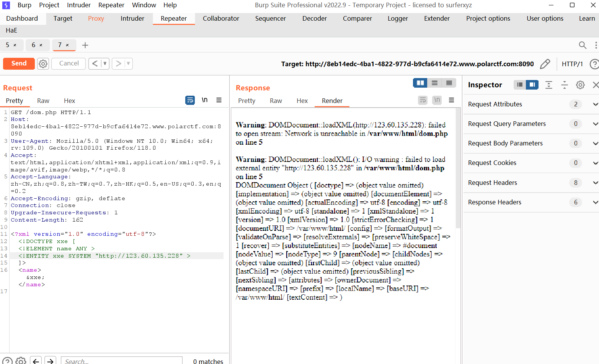The image size is (599, 364).
Task: Open the Burp menu
Action: coord(24,5)
